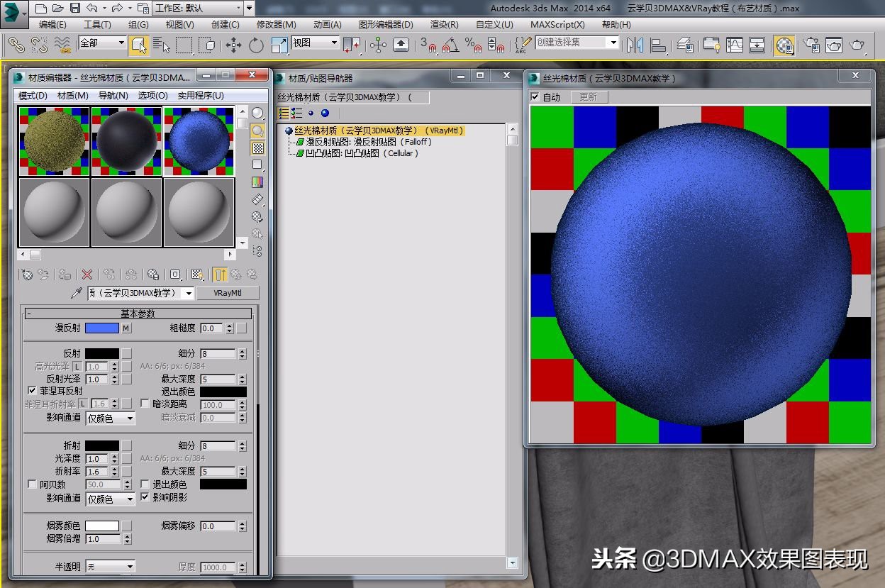Click the red X Reset Map icon
This screenshot has height=588, width=885.
click(x=88, y=274)
